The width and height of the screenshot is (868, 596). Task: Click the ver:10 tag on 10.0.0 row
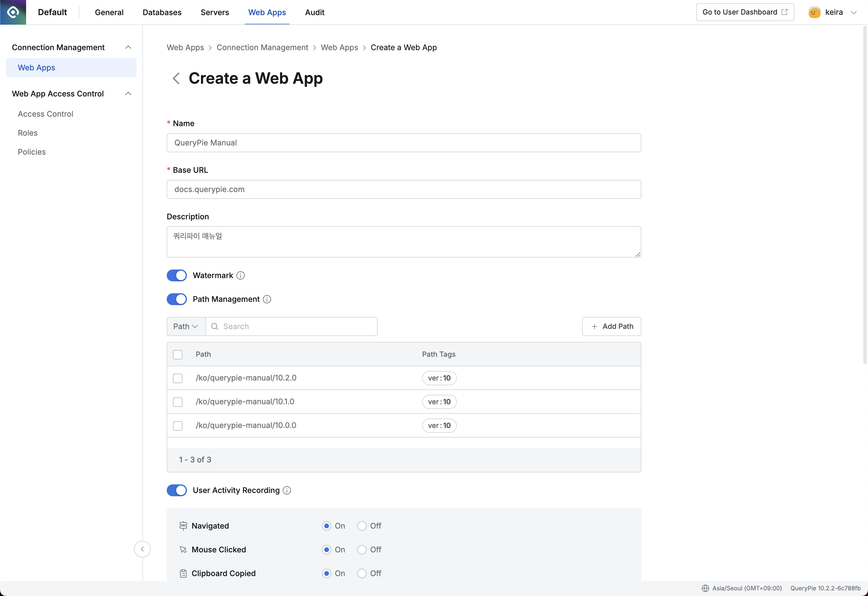coord(439,426)
